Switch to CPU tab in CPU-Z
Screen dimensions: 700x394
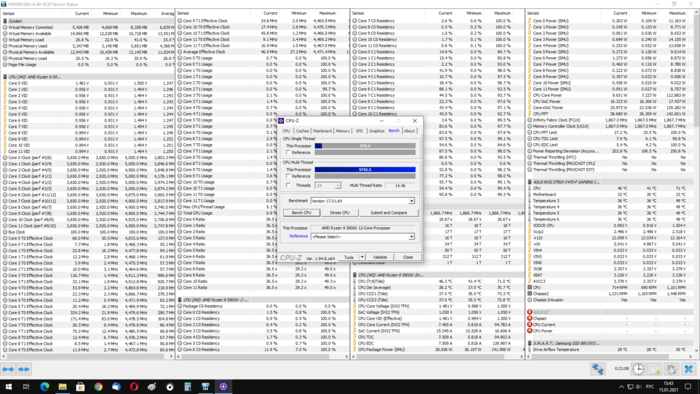click(286, 131)
